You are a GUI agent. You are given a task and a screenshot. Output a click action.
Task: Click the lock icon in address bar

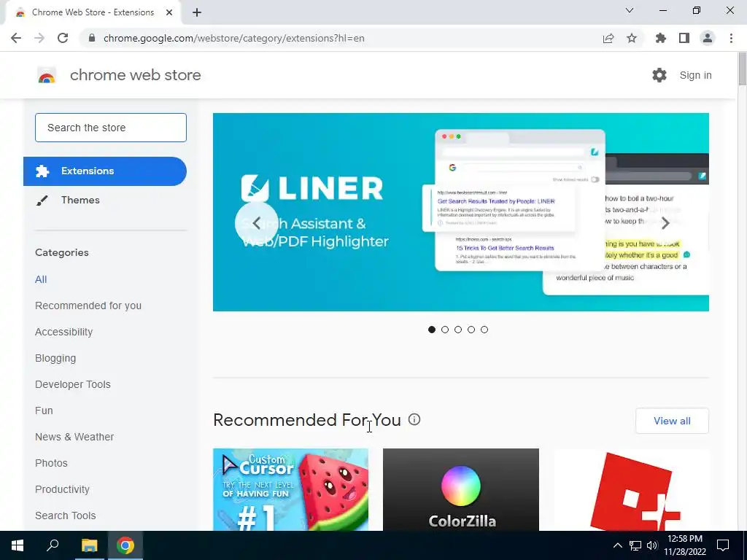click(92, 38)
